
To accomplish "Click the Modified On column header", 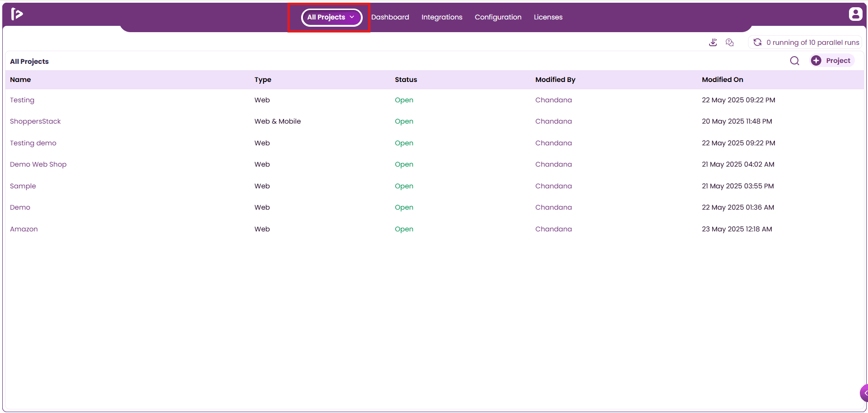I will pos(722,80).
